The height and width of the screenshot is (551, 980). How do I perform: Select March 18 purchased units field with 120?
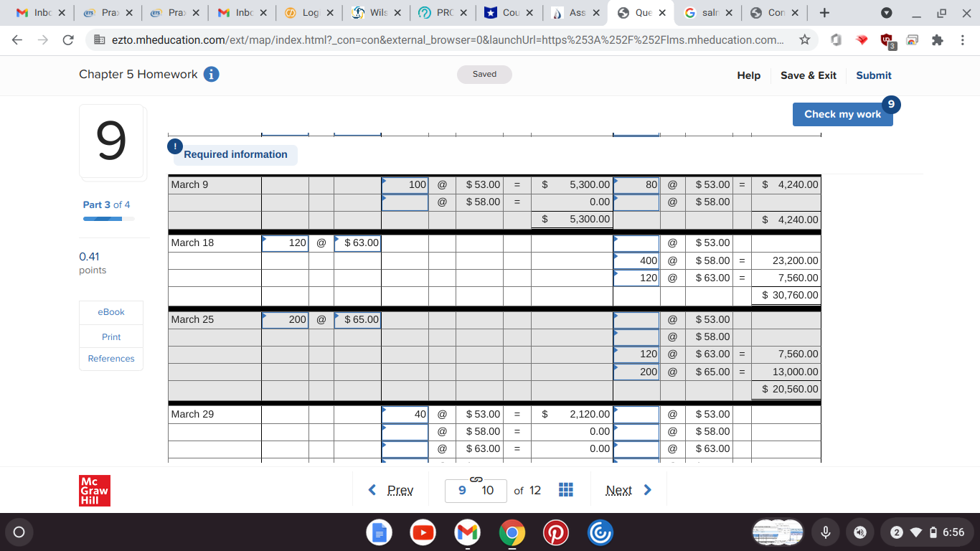coord(285,243)
